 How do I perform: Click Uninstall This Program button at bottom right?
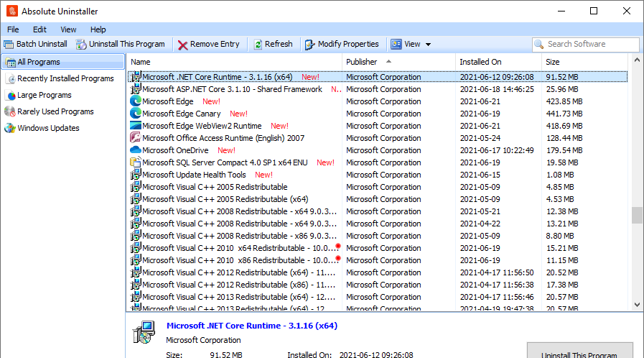click(x=579, y=351)
